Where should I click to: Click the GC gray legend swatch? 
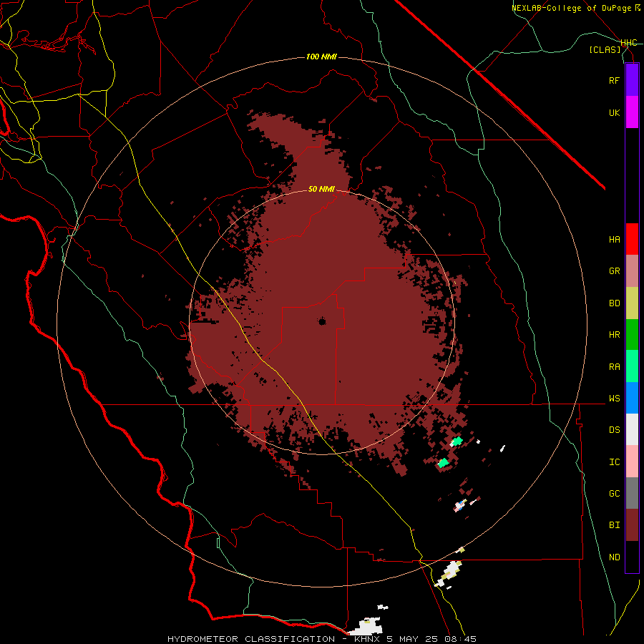tap(632, 493)
